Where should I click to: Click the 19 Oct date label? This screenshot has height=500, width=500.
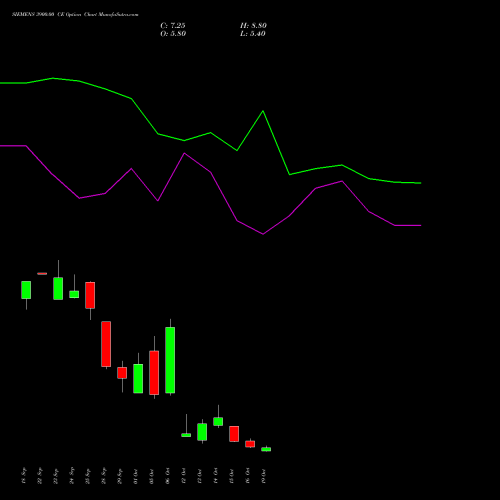[x=264, y=476]
